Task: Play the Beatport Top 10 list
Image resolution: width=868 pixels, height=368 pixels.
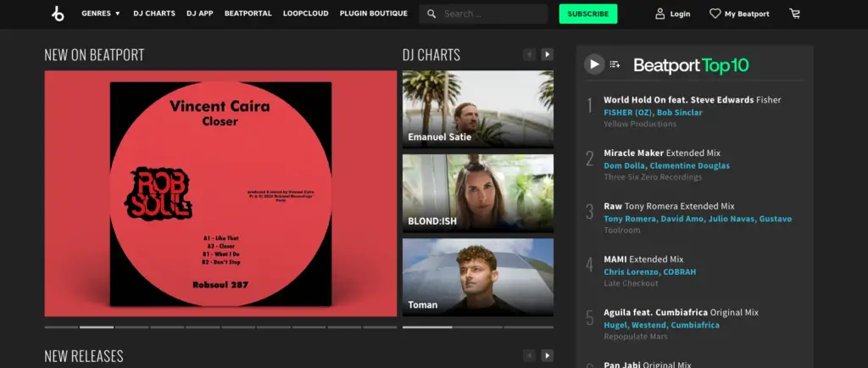Action: point(594,64)
